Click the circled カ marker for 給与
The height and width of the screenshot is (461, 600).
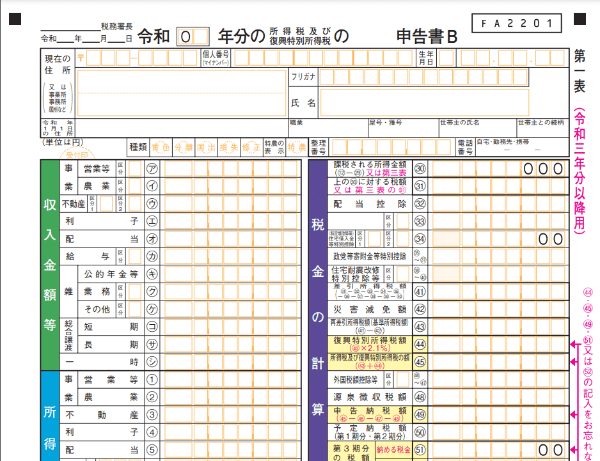pyautogui.click(x=151, y=256)
